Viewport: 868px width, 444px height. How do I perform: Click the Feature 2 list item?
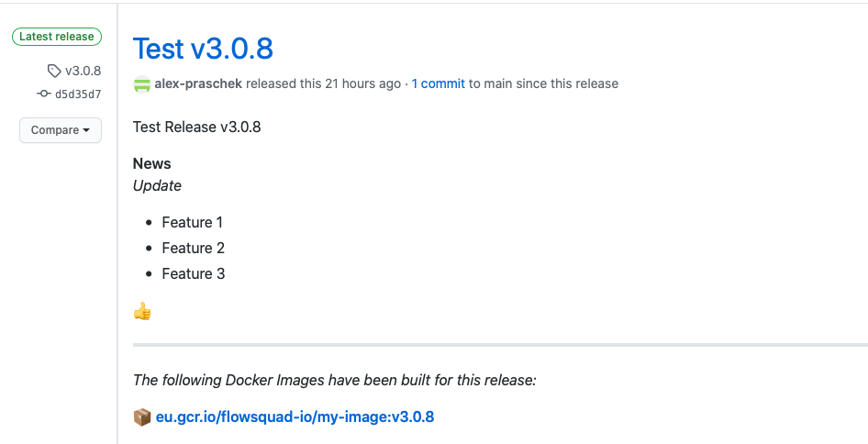click(193, 248)
